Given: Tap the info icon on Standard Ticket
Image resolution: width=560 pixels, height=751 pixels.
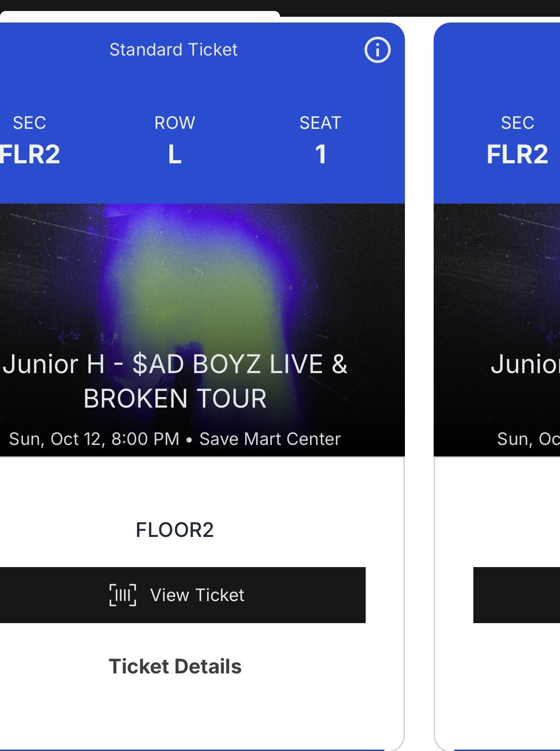Looking at the screenshot, I should pyautogui.click(x=377, y=50).
